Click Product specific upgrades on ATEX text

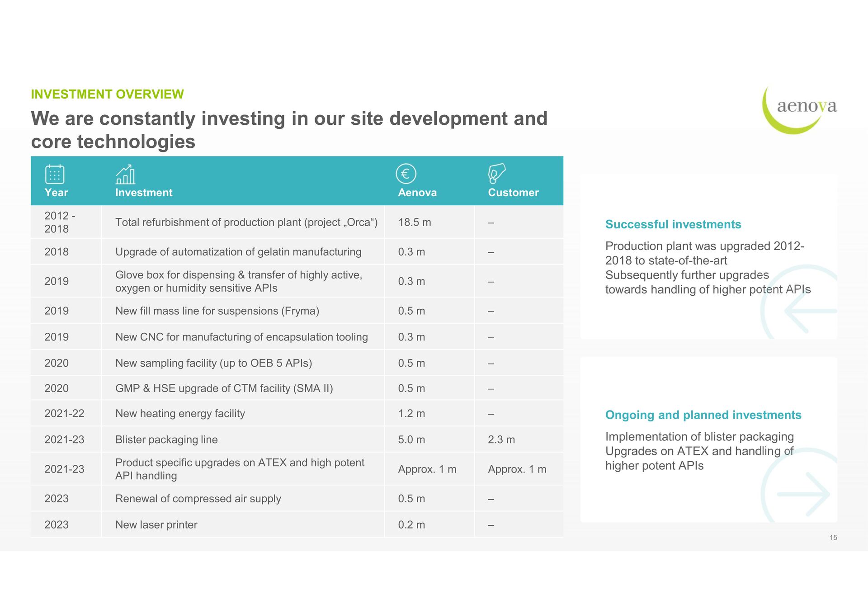pyautogui.click(x=240, y=469)
